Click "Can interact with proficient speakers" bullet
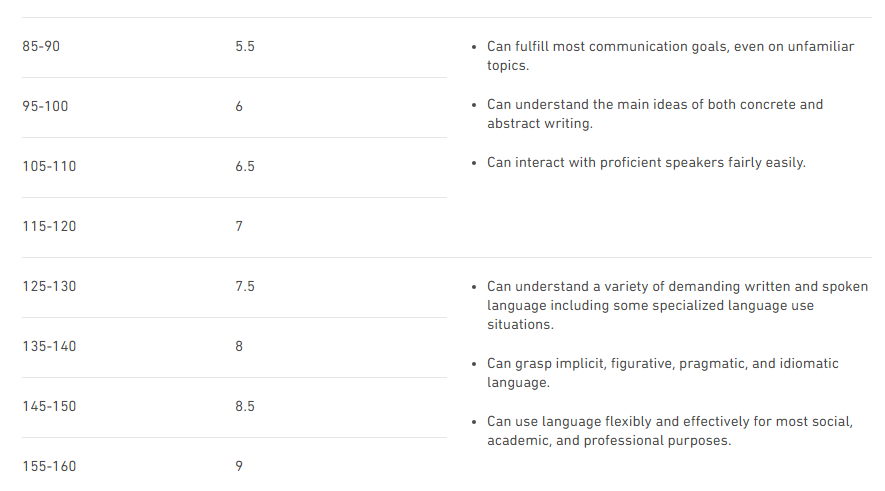 (646, 163)
